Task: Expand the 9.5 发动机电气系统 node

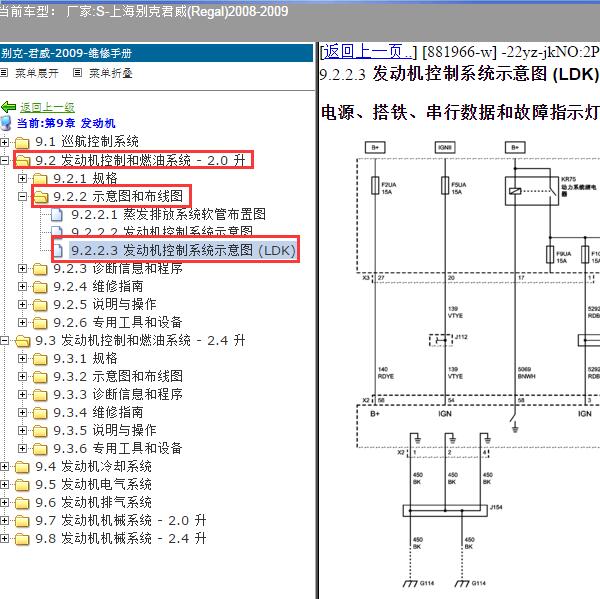Action: coord(4,485)
